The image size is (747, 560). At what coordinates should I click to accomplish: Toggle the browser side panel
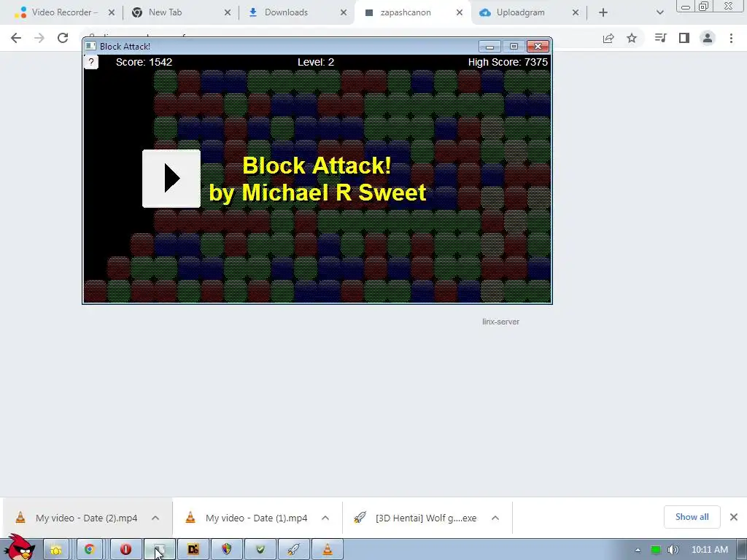[684, 38]
